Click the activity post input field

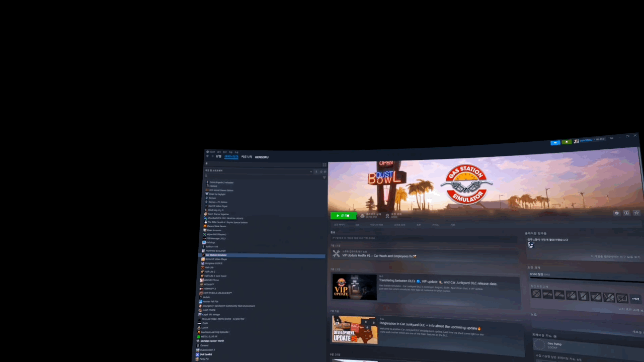pyautogui.click(x=423, y=238)
